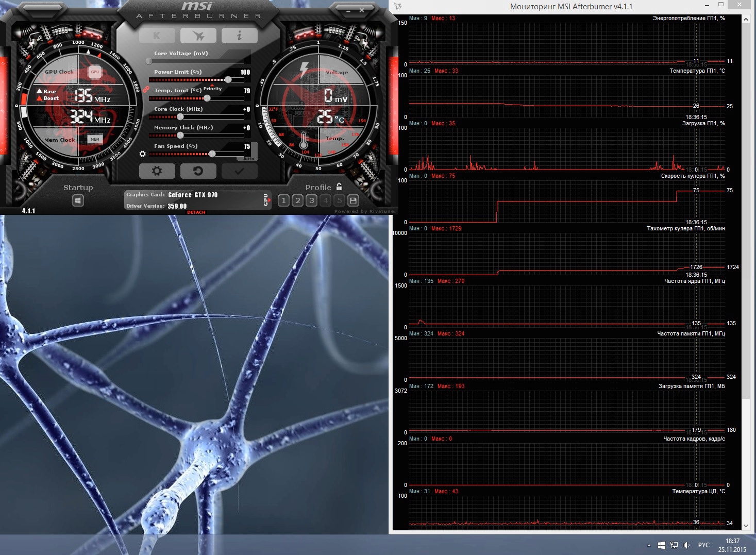Click the airplane-shaped button in Afterburner
The height and width of the screenshot is (555, 756).
pos(198,36)
